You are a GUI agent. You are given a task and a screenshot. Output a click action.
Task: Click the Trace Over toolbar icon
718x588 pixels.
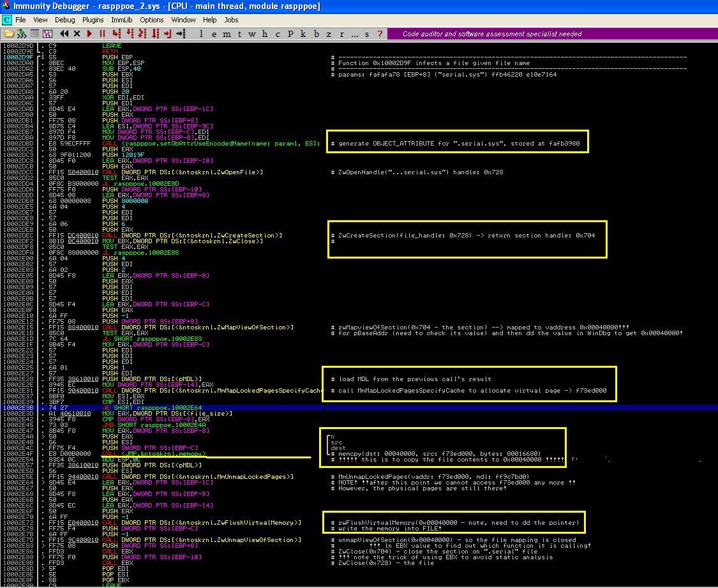tap(156, 34)
